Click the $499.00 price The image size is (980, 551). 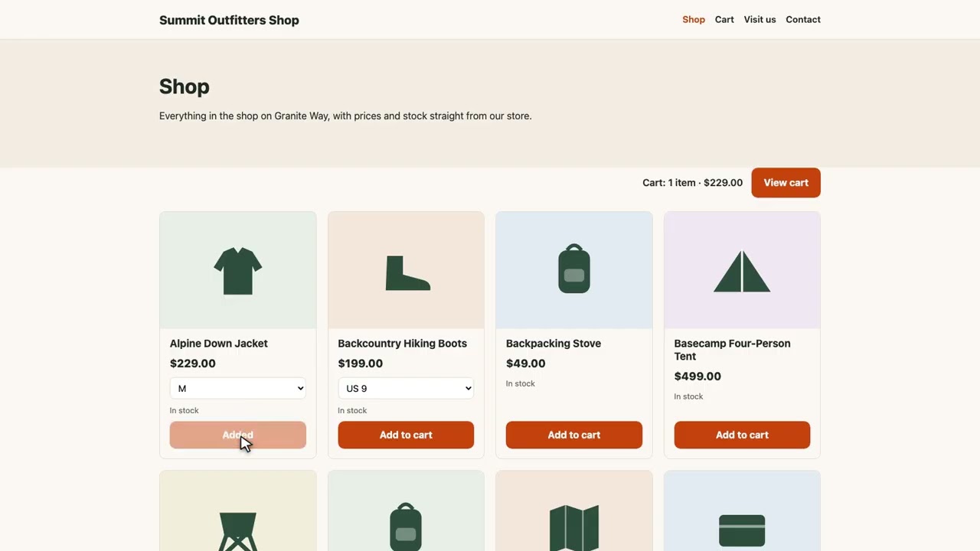click(x=697, y=377)
